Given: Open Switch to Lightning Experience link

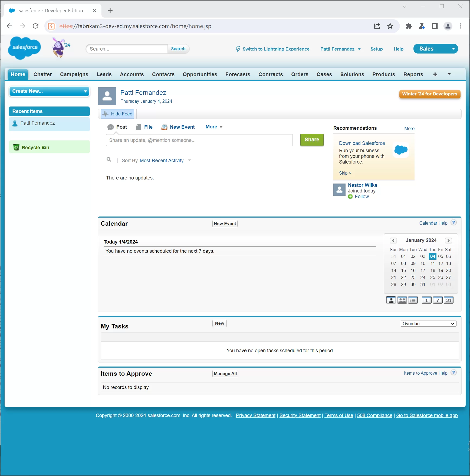Looking at the screenshot, I should point(276,49).
